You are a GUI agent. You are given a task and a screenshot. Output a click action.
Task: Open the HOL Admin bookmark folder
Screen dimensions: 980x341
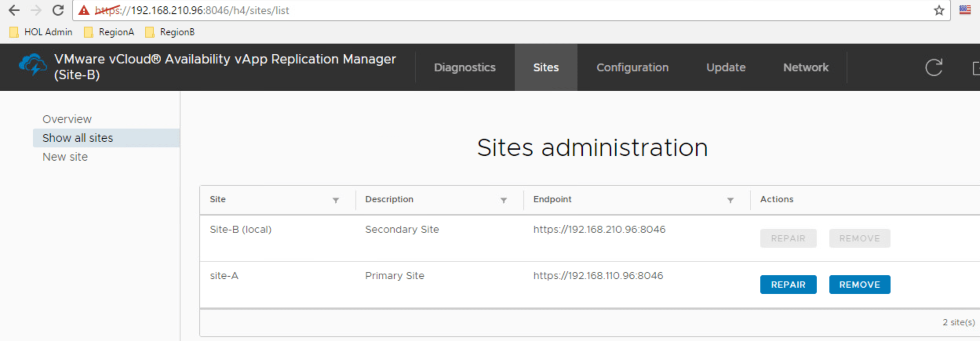tap(41, 32)
